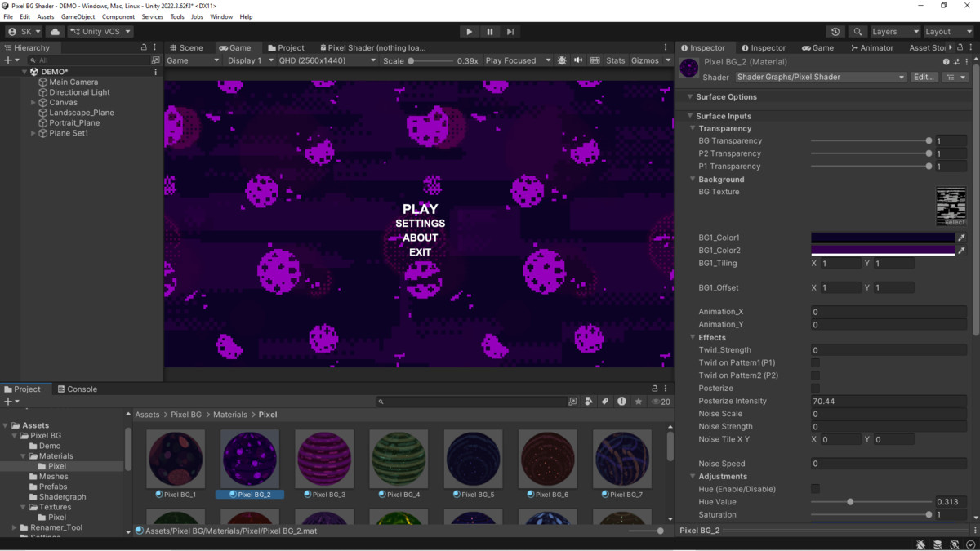Open the cloud services icon
The height and width of the screenshot is (551, 980).
pos(56,32)
